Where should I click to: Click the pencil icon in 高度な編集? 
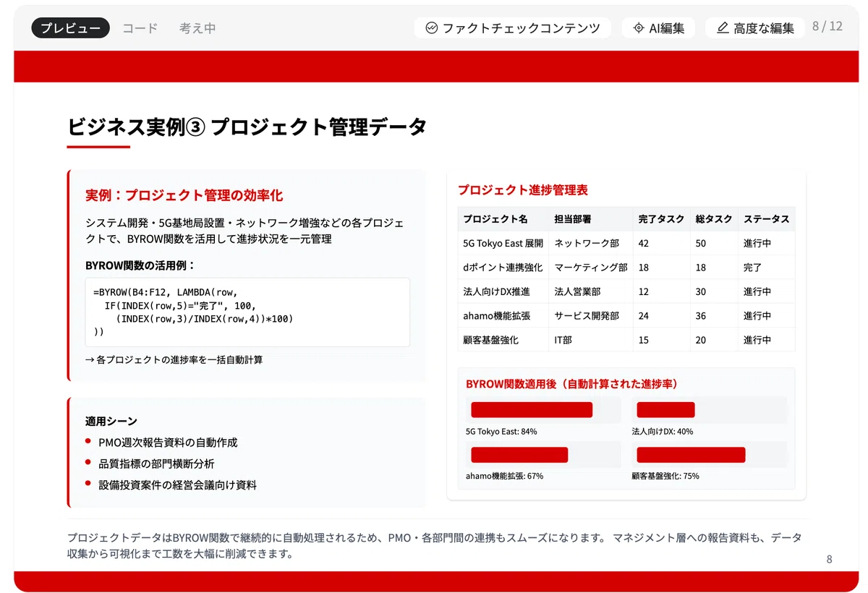tap(722, 28)
